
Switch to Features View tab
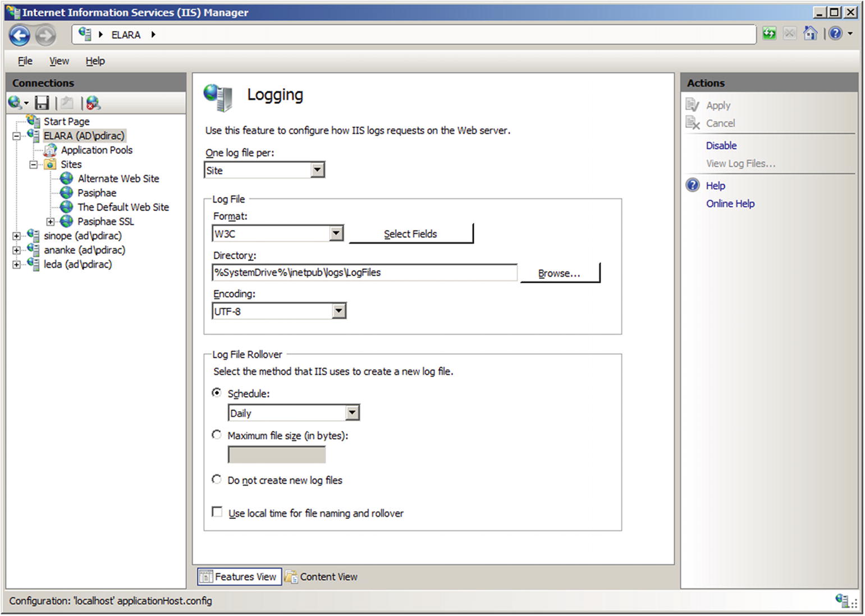coord(240,576)
